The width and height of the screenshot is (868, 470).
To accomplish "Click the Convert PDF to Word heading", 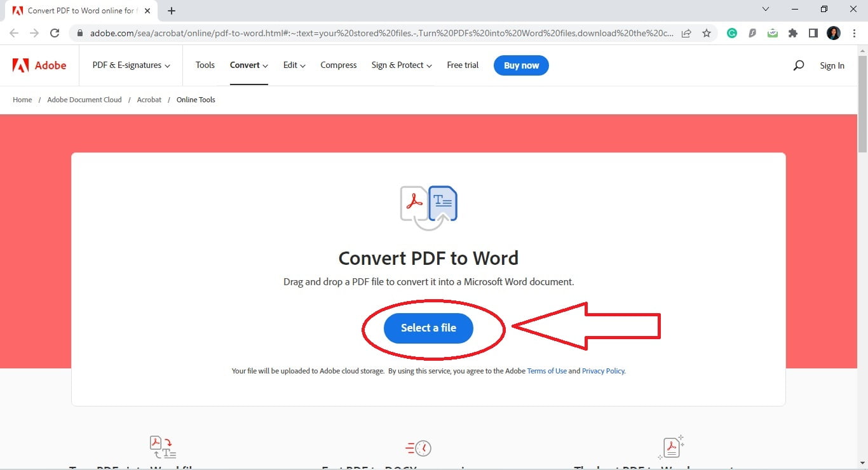I will click(x=428, y=258).
